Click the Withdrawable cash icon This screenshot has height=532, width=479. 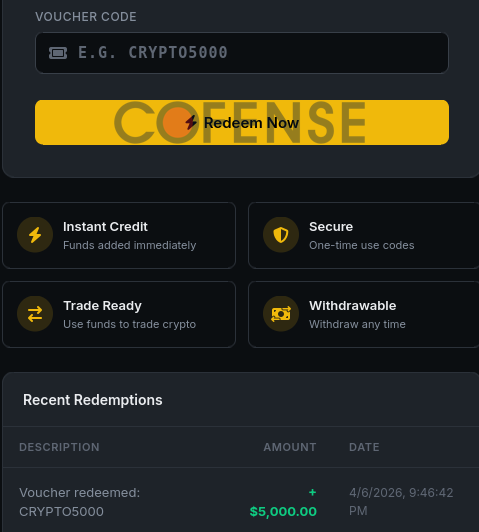tap(281, 314)
